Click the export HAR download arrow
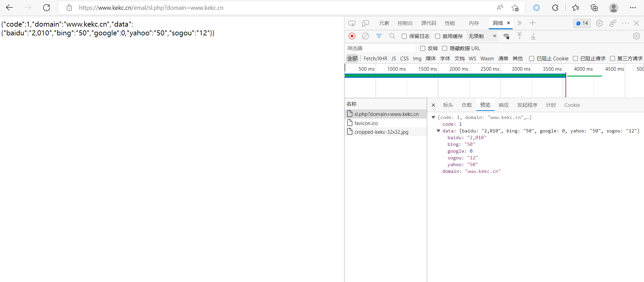This screenshot has width=644, height=282. coord(533,36)
